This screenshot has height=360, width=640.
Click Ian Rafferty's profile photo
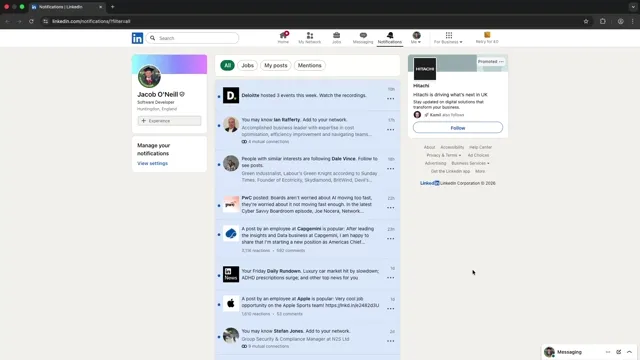[231, 124]
